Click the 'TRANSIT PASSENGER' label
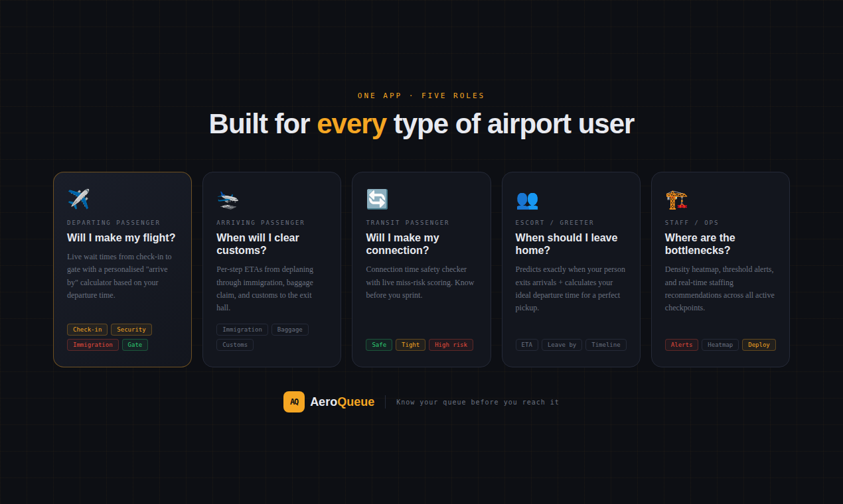 (x=408, y=223)
